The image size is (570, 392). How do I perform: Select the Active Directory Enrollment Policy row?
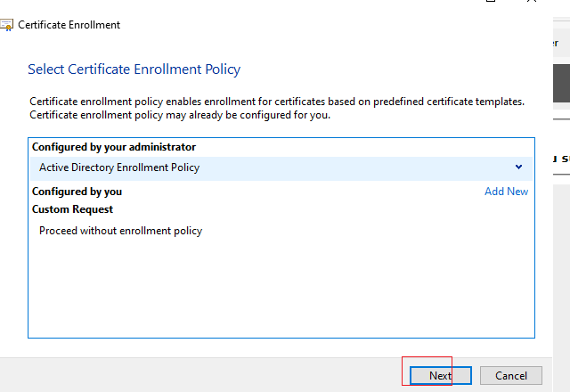[x=281, y=167]
